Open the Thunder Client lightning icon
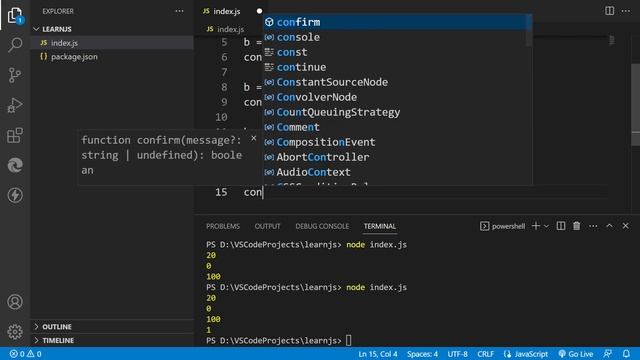 click(15, 195)
